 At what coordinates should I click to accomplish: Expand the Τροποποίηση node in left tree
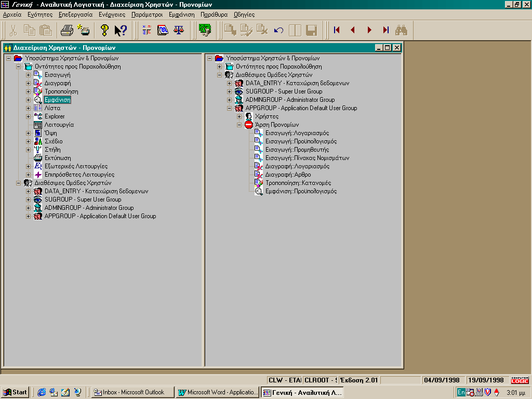[28, 91]
